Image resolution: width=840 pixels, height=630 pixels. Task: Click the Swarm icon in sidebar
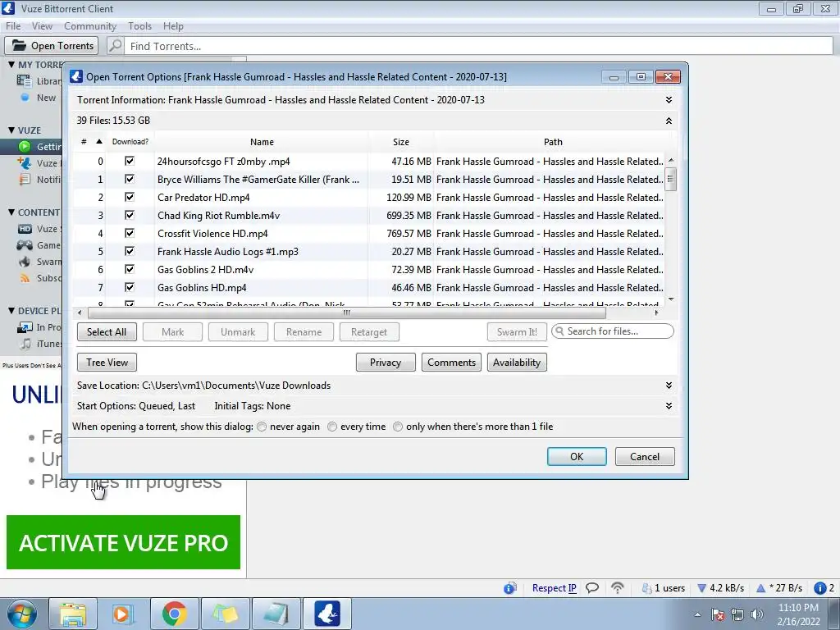coord(24,262)
